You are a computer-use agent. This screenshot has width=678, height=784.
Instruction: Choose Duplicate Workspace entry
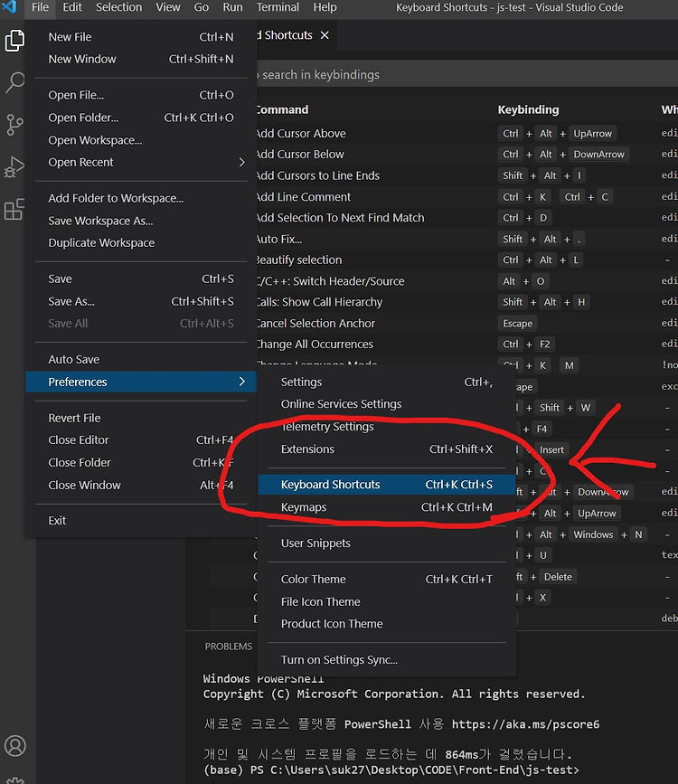click(141, 242)
